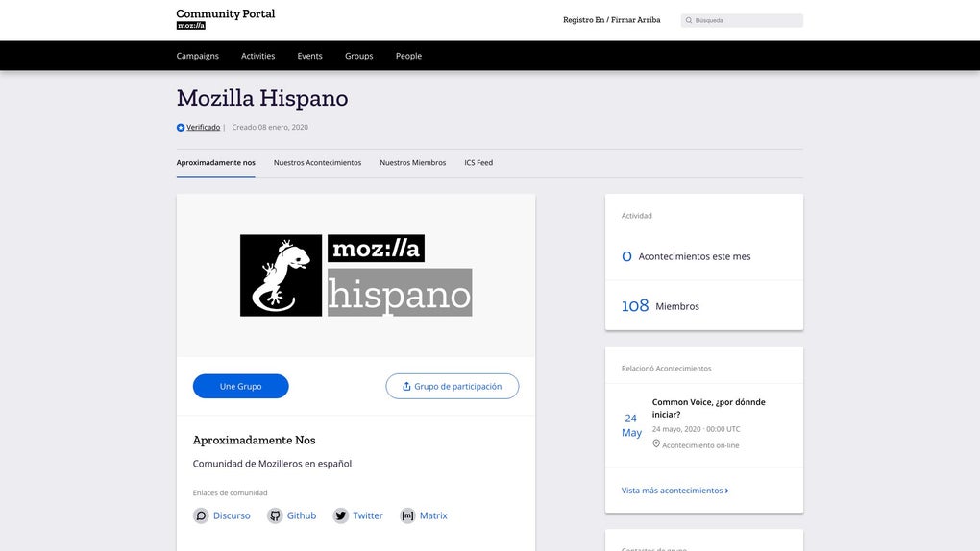980x551 pixels.
Task: Open the Matrix community link
Action: (x=433, y=516)
